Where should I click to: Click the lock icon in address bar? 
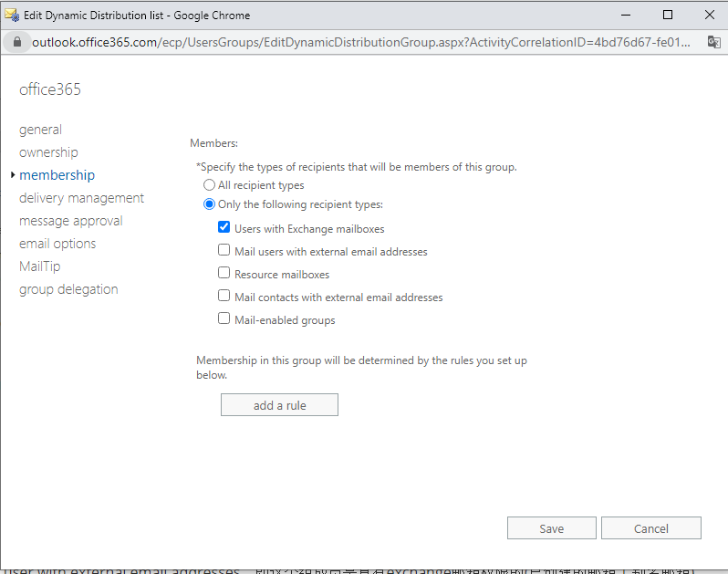pos(17,42)
